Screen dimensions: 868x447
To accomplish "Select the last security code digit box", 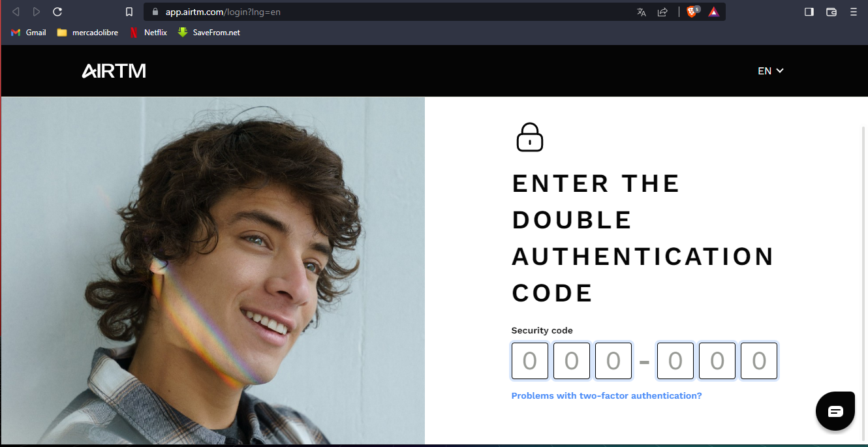I will [759, 361].
